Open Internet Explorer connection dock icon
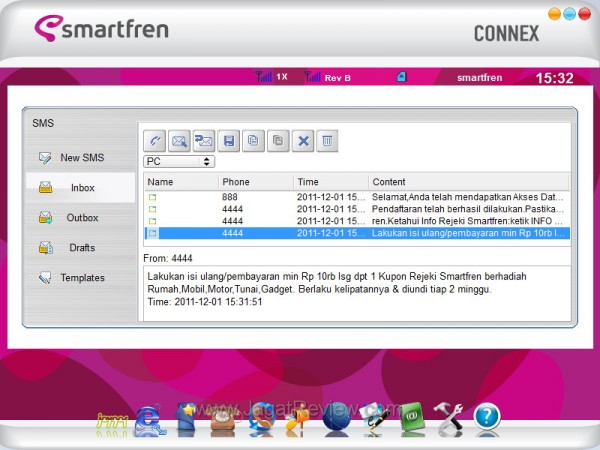Screen dimensions: 600x450 click(x=149, y=420)
